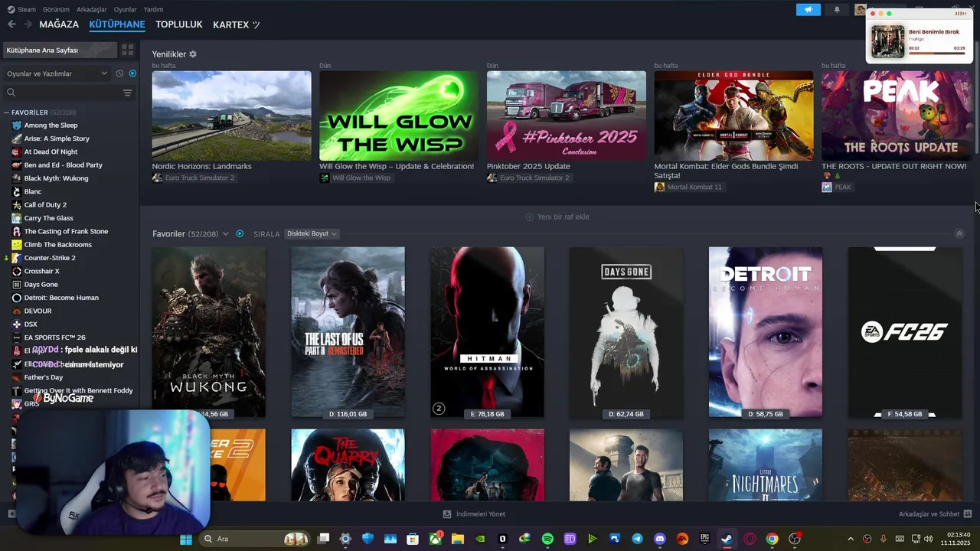Toggle ready-to-play filter in sidebar
Image resolution: width=980 pixels, height=551 pixels.
click(x=132, y=73)
